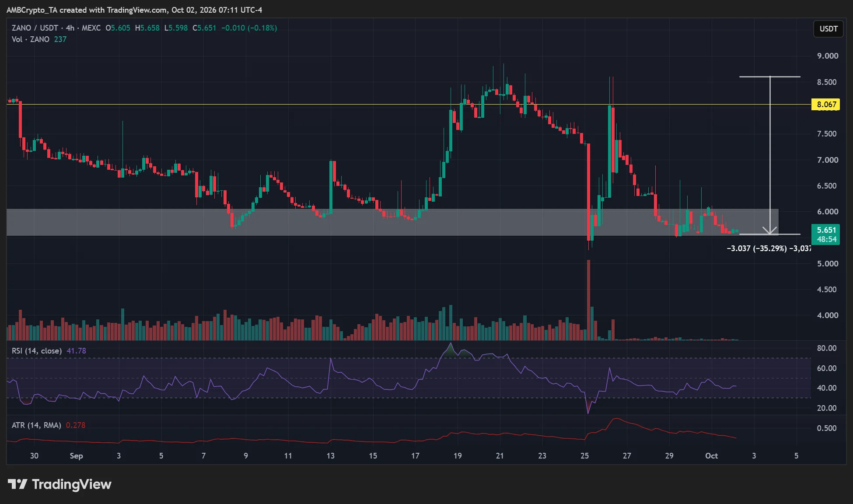Click the 0.500 ATR axis label
Viewport: 853px width, 504px height.
point(827,428)
